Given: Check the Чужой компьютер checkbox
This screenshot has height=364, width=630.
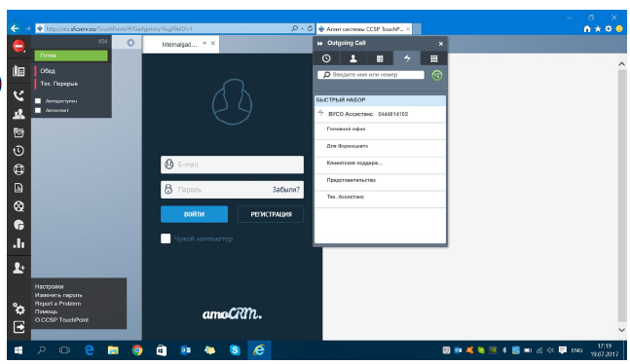Looking at the screenshot, I should tap(166, 238).
